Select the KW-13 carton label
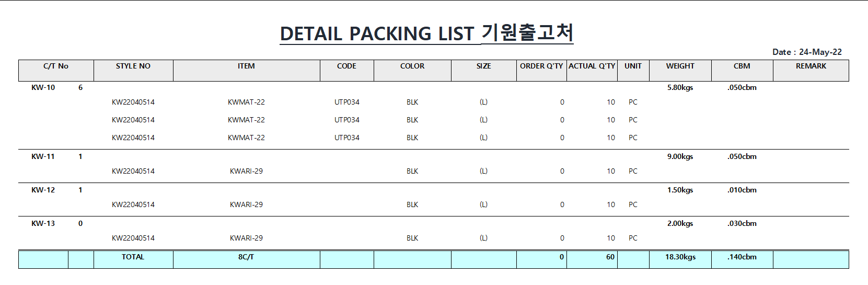The height and width of the screenshot is (285, 868). (43, 223)
